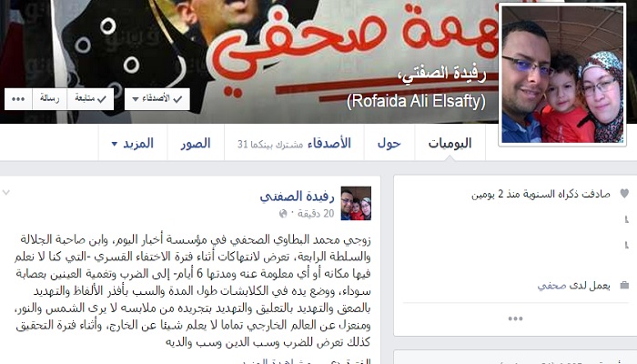Click the briefcase work icon
Screen dimensions: 637x364
(x=624, y=286)
